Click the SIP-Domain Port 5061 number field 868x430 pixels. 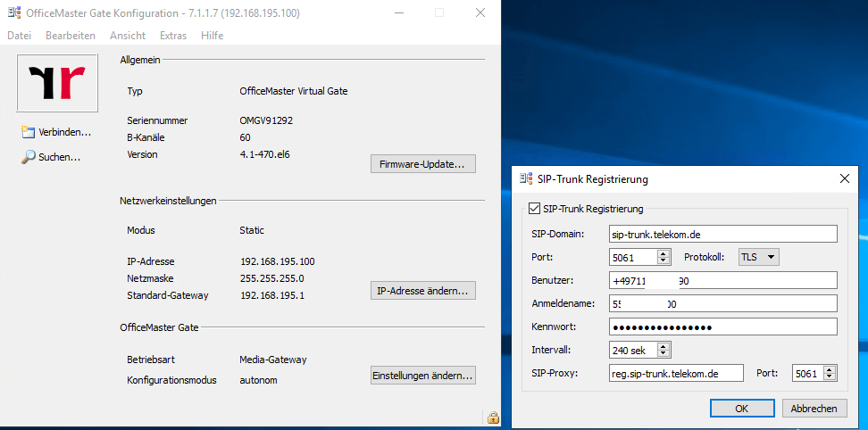[x=633, y=257]
